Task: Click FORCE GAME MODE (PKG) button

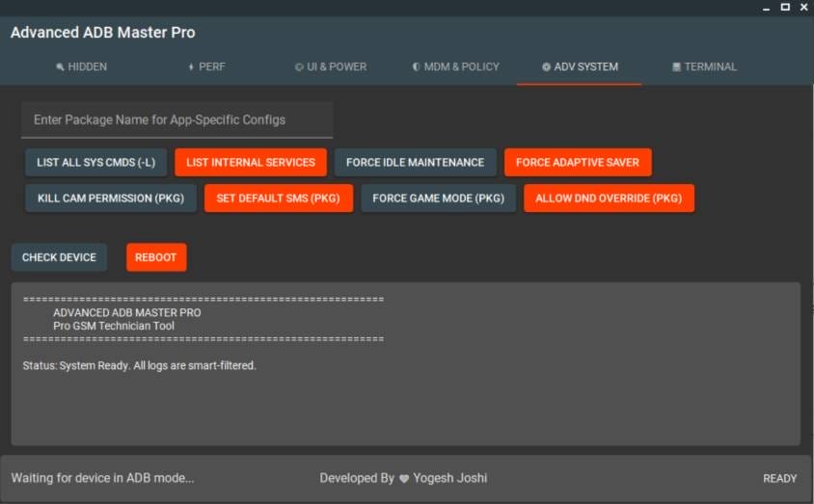Action: (439, 199)
